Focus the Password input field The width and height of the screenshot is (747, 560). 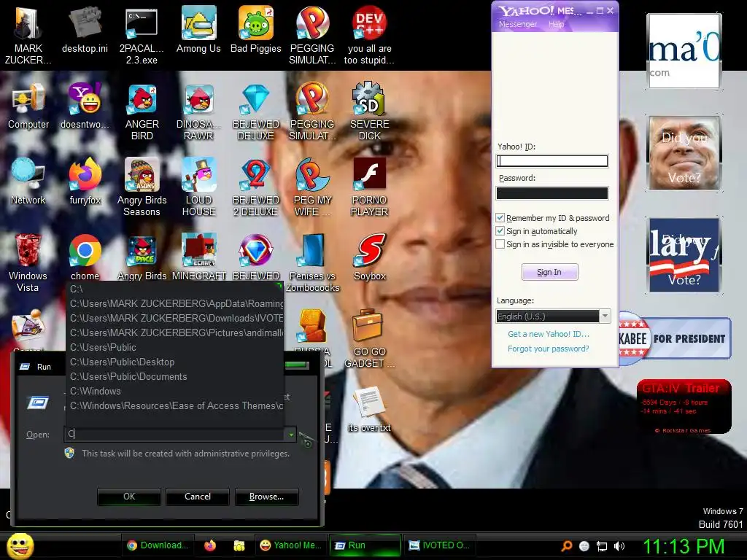point(552,192)
